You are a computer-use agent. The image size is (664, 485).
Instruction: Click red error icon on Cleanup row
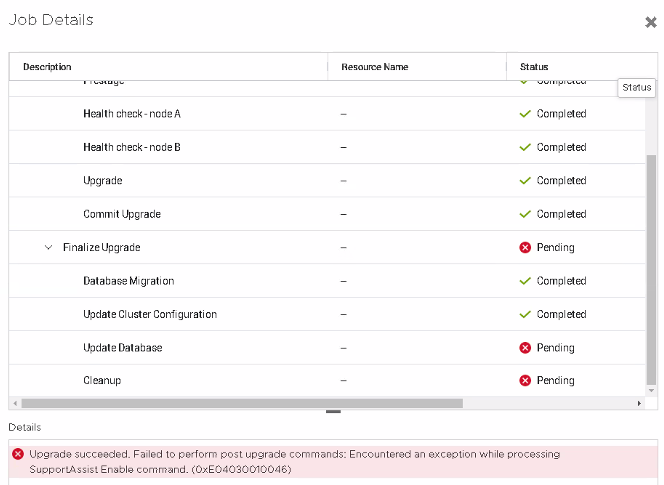(525, 381)
